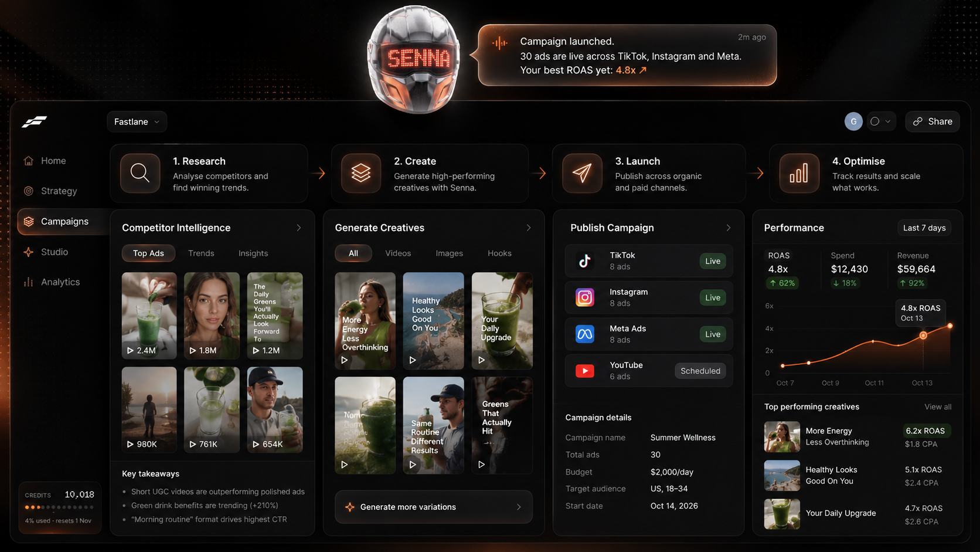The height and width of the screenshot is (552, 980).
Task: Expand Generate Creatives panel chevron
Action: coord(529,228)
